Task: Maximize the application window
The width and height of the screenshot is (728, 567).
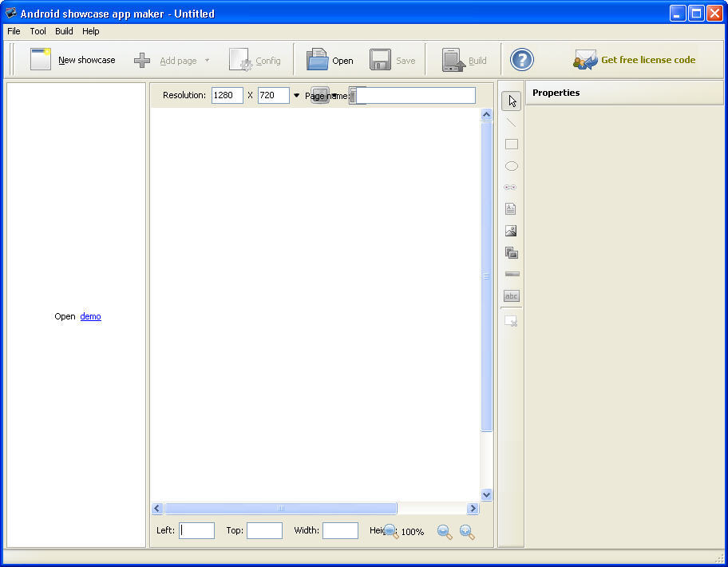Action: click(x=696, y=14)
